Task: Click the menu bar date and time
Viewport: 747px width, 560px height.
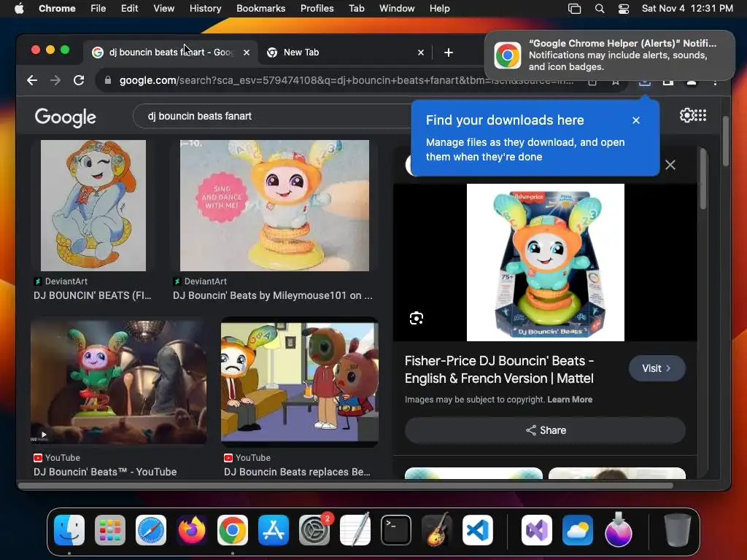Action: 687,9
